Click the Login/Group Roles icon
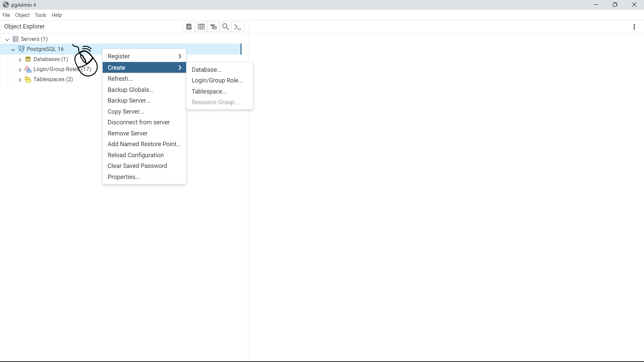 tap(28, 69)
